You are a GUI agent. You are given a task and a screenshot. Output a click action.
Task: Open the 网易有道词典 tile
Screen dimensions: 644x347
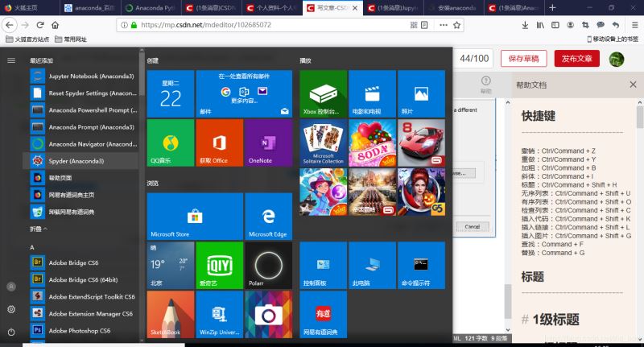[x=324, y=314]
